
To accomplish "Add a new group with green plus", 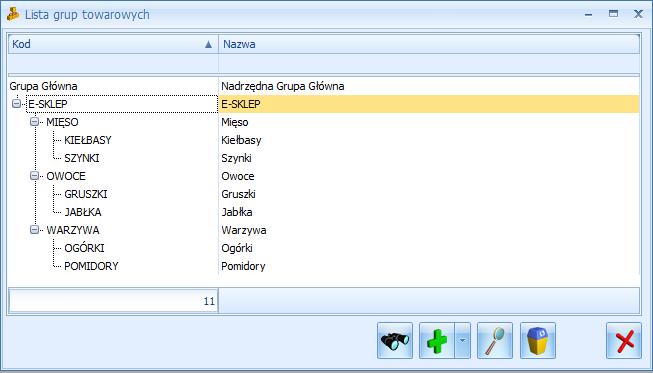I will click(x=437, y=341).
